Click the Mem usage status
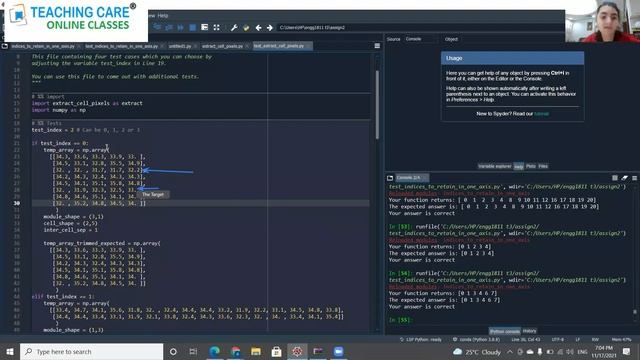Image resolution: width=640 pixels, height=360 pixels. pyautogui.click(x=621, y=340)
